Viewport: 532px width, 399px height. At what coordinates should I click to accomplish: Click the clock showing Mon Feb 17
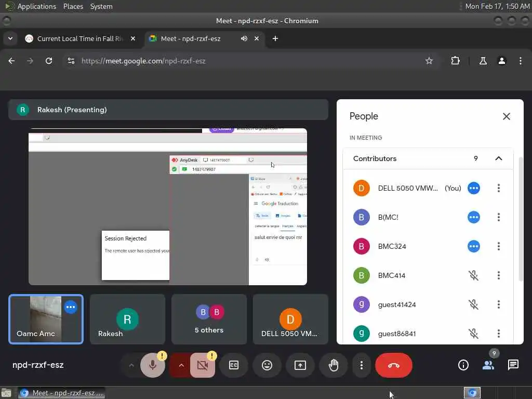click(497, 6)
